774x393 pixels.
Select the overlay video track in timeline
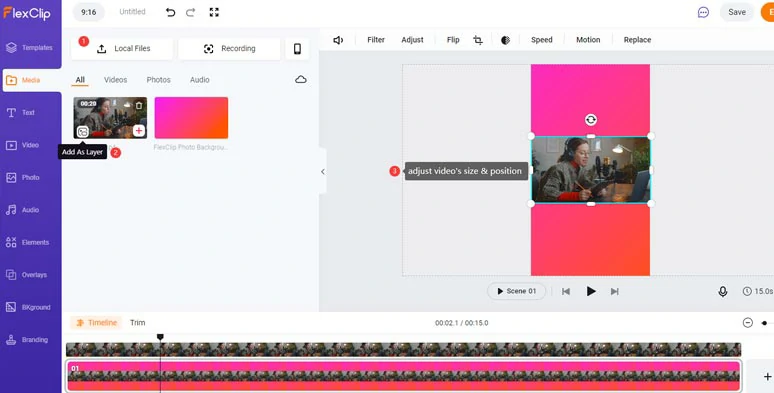pos(403,350)
